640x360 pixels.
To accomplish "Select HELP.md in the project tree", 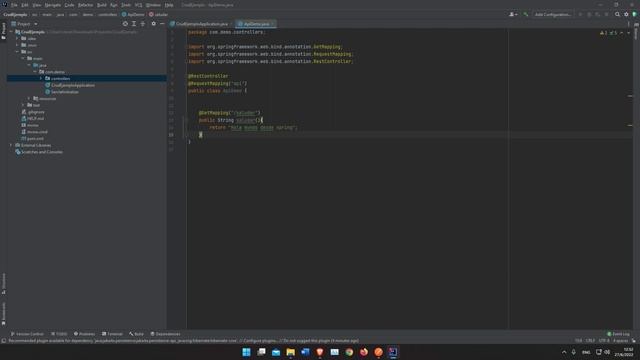I will click(32, 118).
